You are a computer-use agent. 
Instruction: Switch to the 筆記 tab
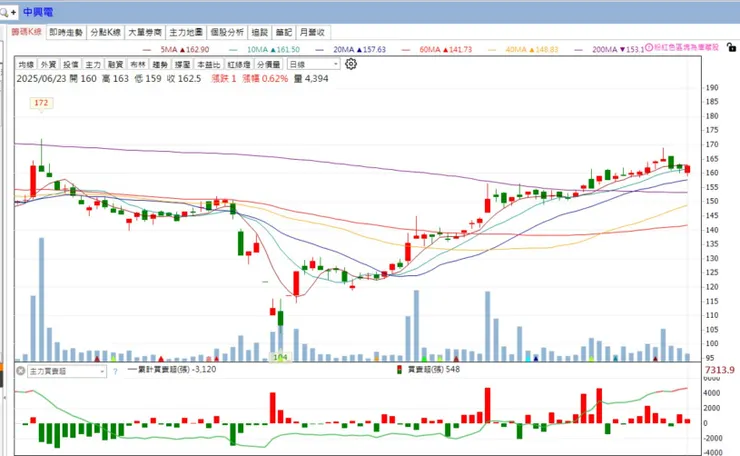[284, 32]
